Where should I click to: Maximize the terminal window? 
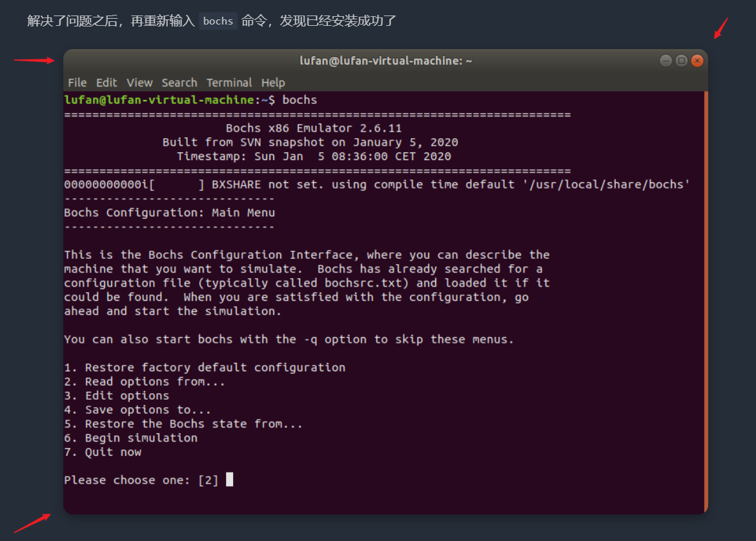[x=681, y=61]
